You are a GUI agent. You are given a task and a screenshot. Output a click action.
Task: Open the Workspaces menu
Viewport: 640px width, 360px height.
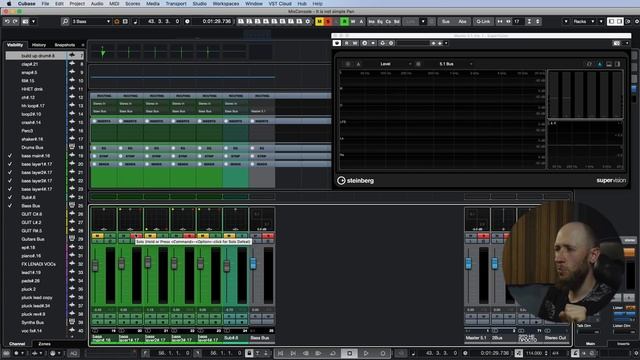[226, 4]
